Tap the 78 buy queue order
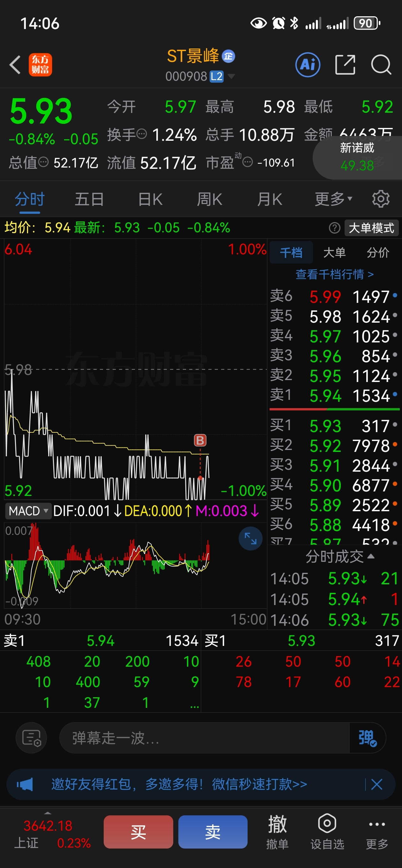Image resolution: width=402 pixels, height=868 pixels. coord(244,682)
